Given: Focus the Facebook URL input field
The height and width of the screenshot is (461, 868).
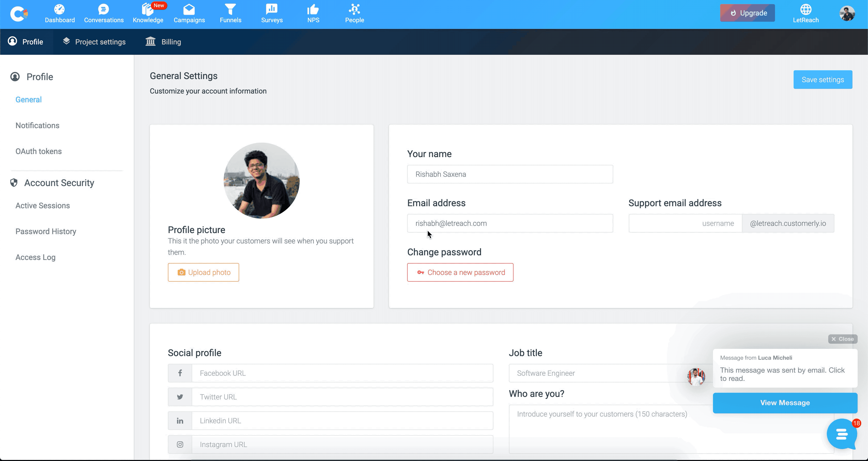Looking at the screenshot, I should [x=342, y=373].
